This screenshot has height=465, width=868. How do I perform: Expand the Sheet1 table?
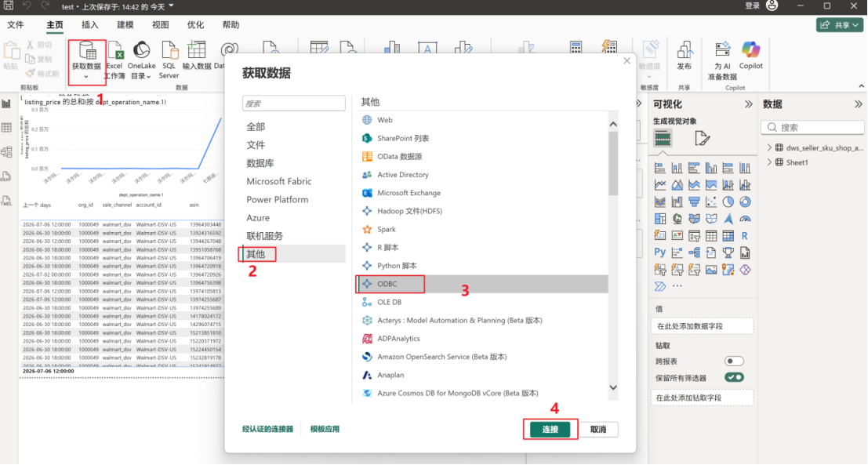769,162
